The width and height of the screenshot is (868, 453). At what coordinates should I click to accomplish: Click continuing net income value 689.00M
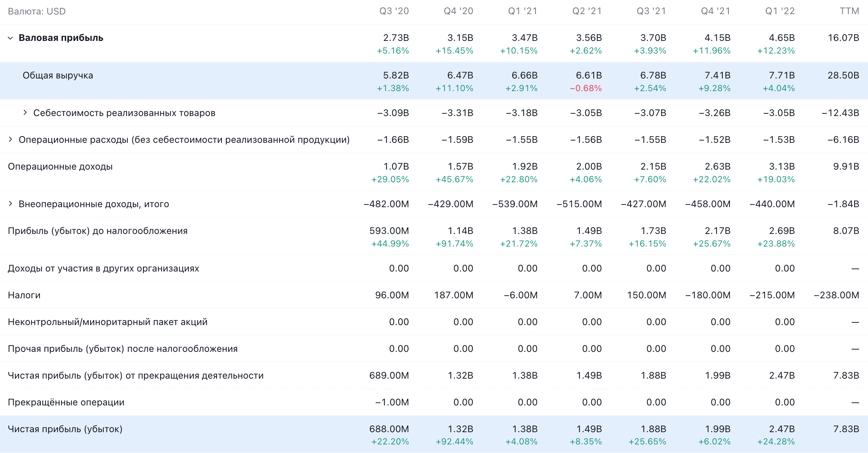(x=389, y=375)
